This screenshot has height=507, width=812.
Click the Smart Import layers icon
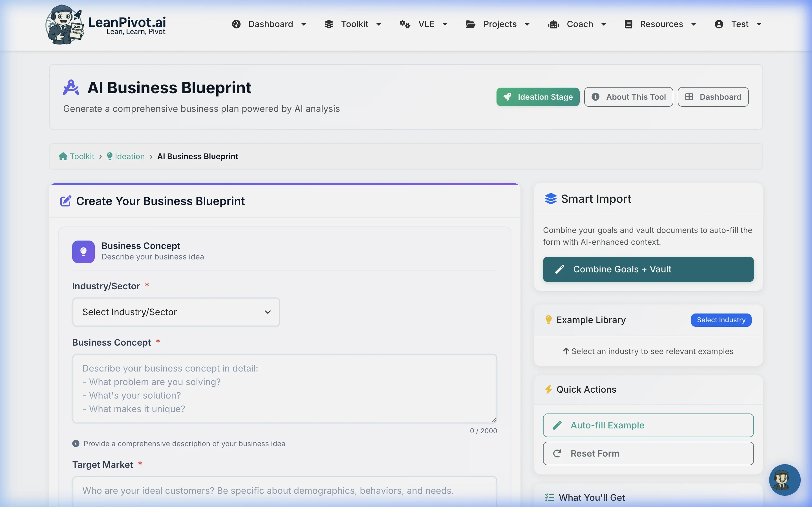click(551, 199)
